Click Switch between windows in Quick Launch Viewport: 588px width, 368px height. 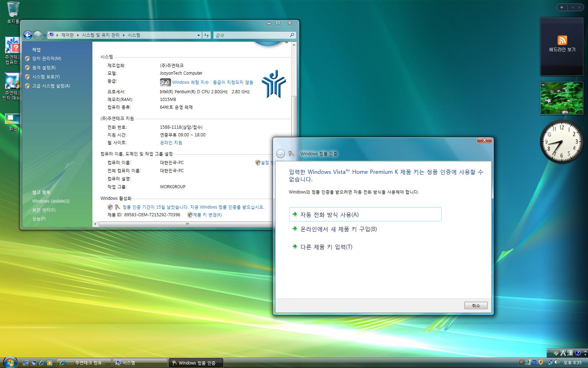point(34,363)
